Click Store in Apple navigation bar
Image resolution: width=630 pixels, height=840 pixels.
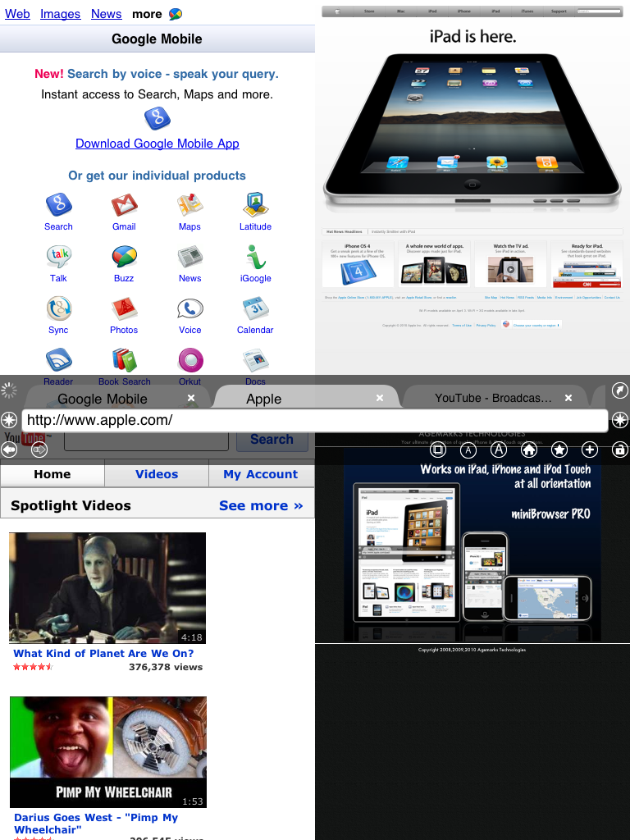point(369,11)
